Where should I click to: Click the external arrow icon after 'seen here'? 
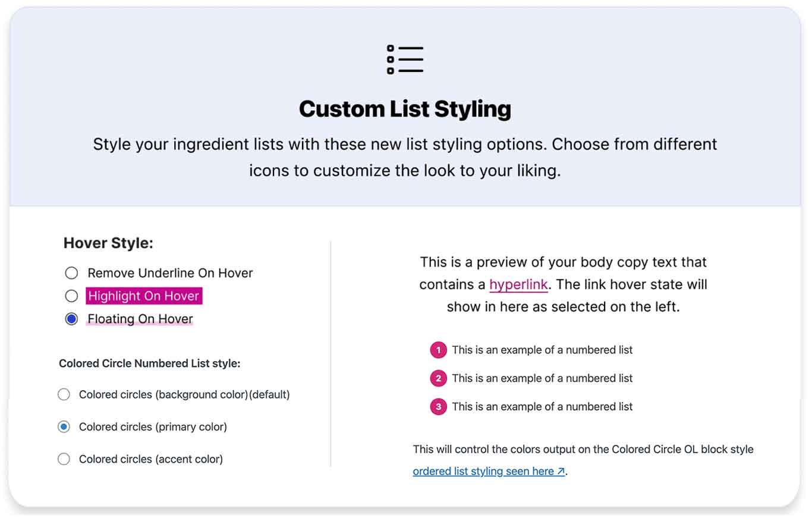[561, 472]
